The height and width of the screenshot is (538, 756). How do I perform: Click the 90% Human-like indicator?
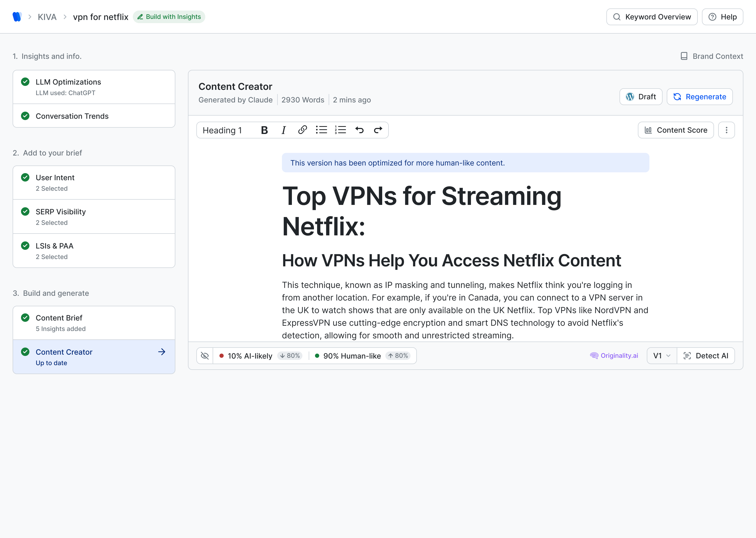click(x=363, y=356)
